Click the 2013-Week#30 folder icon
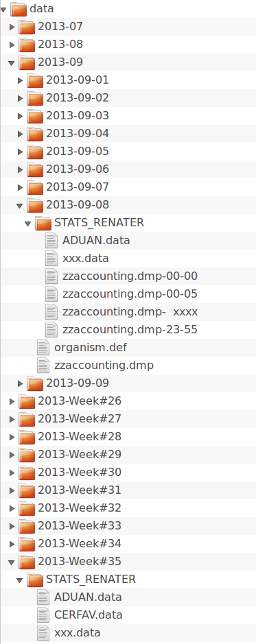The height and width of the screenshot is (644, 256). (27, 473)
